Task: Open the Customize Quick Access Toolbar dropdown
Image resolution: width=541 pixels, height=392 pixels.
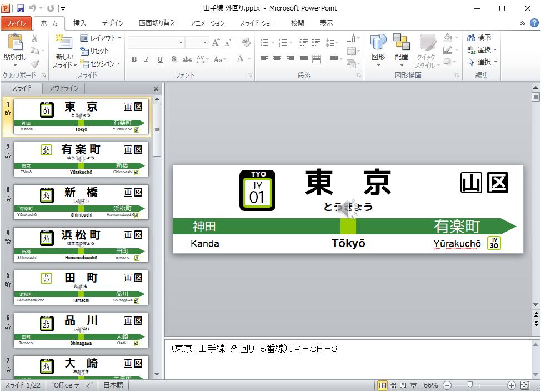Action: 63,9
